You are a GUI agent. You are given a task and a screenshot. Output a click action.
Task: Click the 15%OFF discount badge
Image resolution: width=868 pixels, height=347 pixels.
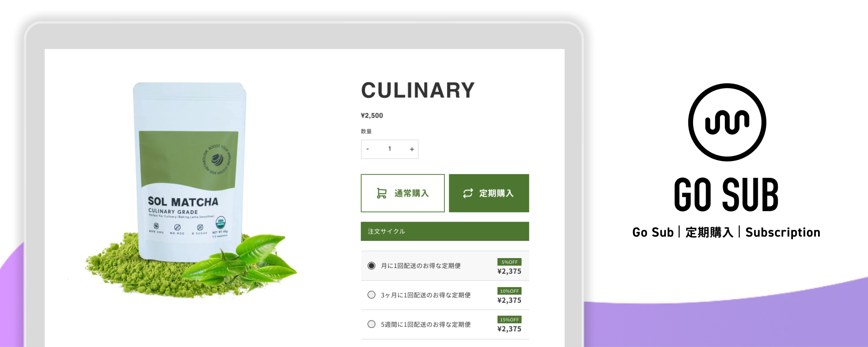(510, 320)
